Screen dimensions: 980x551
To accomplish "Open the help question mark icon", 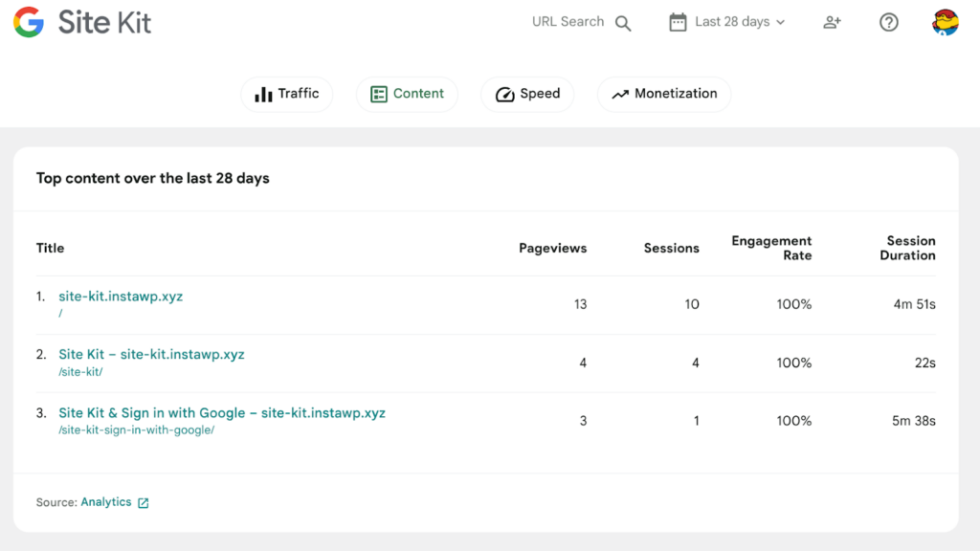I will (889, 22).
